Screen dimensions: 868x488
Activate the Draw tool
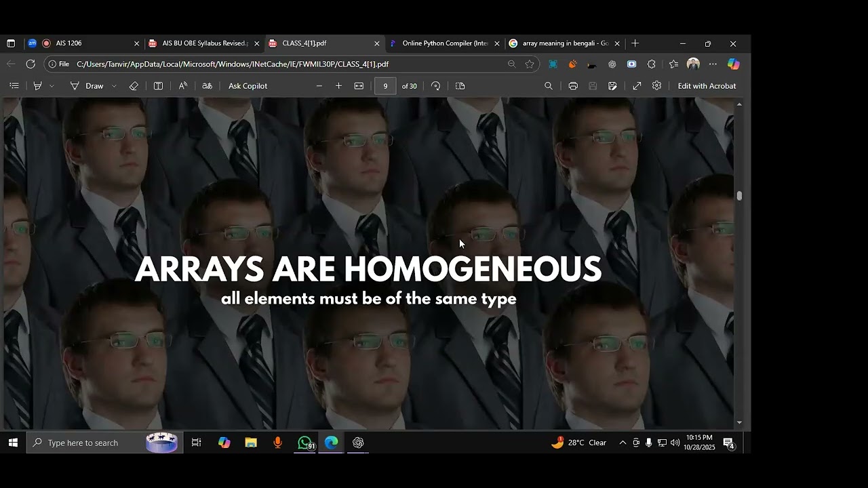(87, 86)
